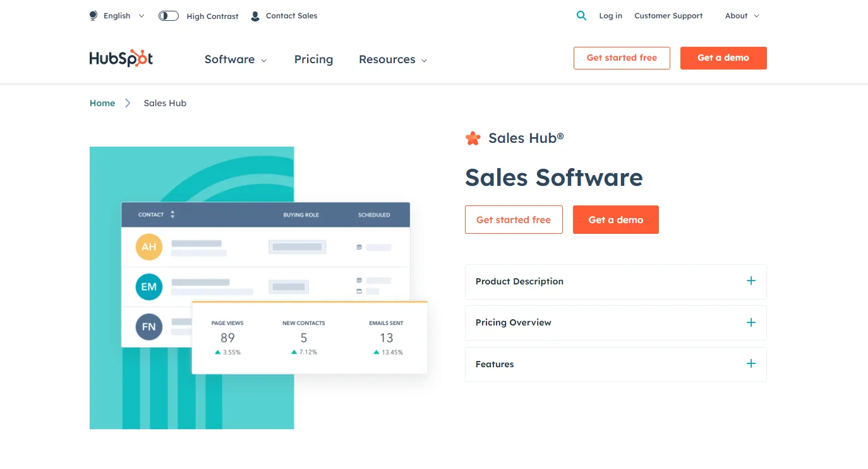This screenshot has height=469, width=868.
Task: Click Get started free in the header
Action: point(622,58)
